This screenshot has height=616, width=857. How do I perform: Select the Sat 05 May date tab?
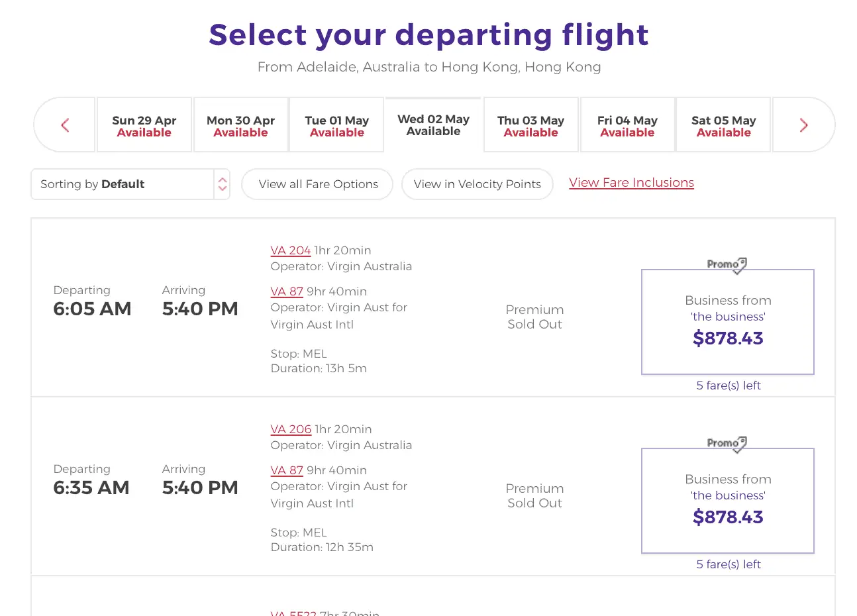pos(723,125)
